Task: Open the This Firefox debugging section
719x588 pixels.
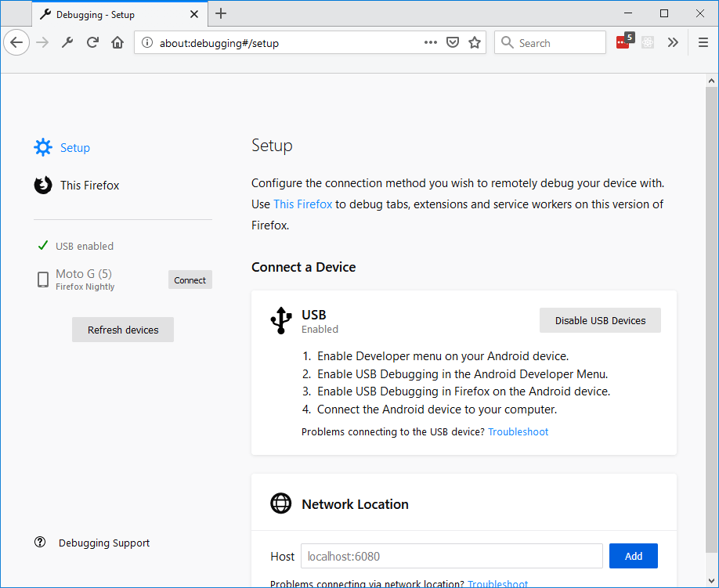Action: click(89, 186)
